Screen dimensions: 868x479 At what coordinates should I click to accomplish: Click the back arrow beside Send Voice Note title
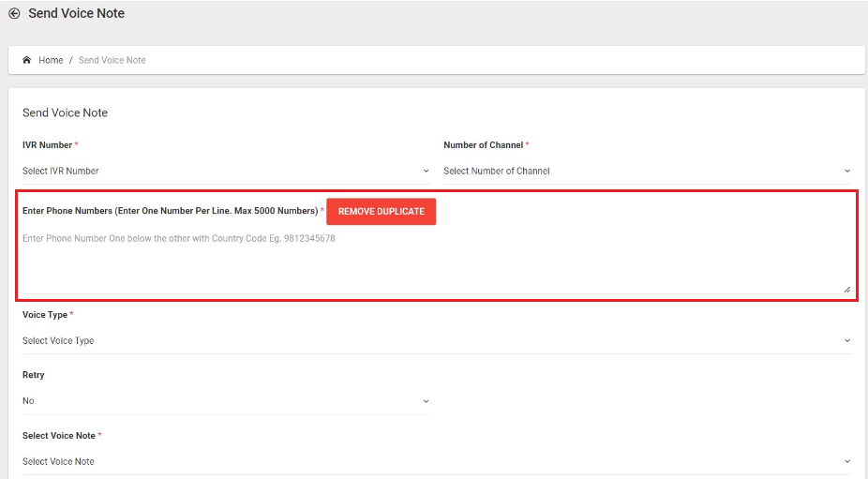(14, 13)
